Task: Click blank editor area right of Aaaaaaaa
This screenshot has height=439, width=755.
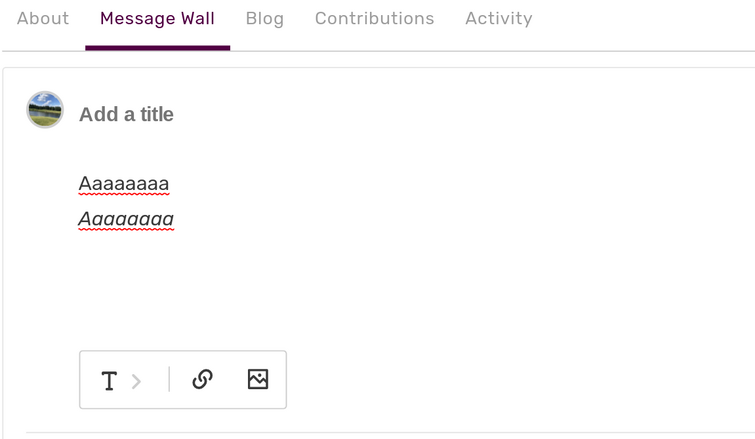Action: tap(433, 184)
